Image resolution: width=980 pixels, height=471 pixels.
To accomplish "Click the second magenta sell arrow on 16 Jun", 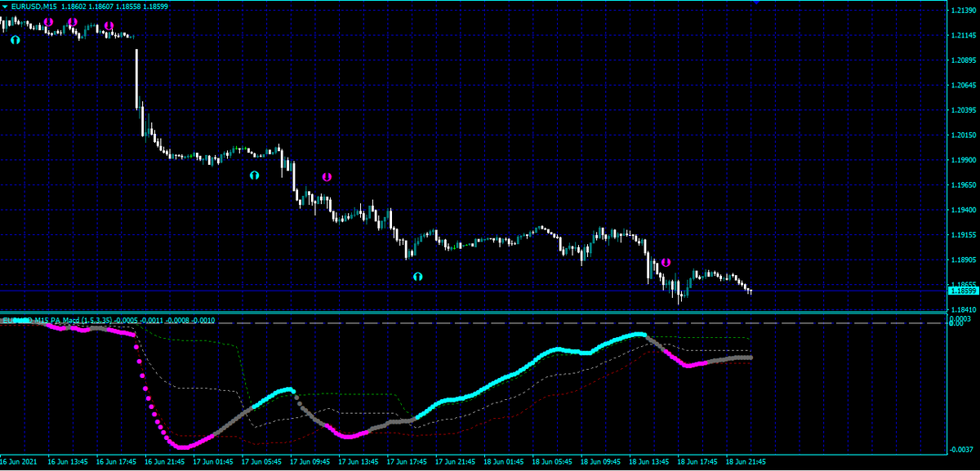I will click(73, 22).
